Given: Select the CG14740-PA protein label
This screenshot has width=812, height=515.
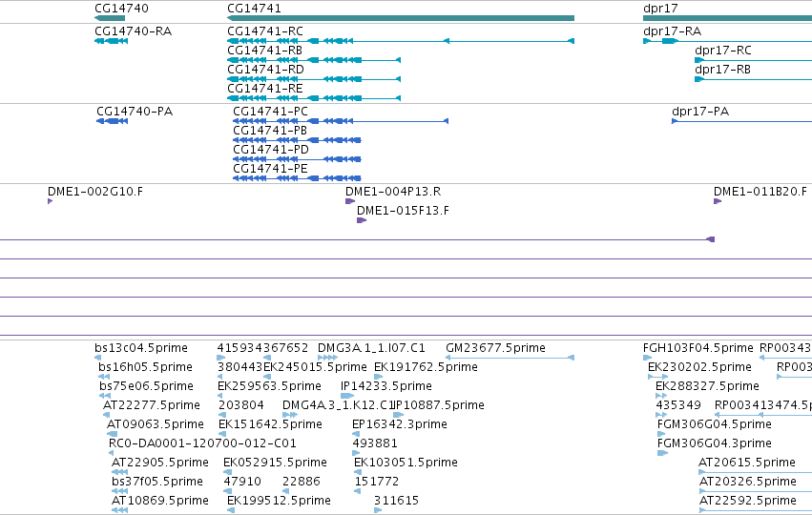Looking at the screenshot, I should coord(135,112).
